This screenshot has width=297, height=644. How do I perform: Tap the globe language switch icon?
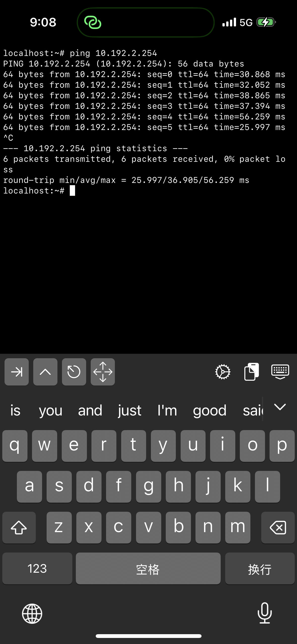(32, 614)
